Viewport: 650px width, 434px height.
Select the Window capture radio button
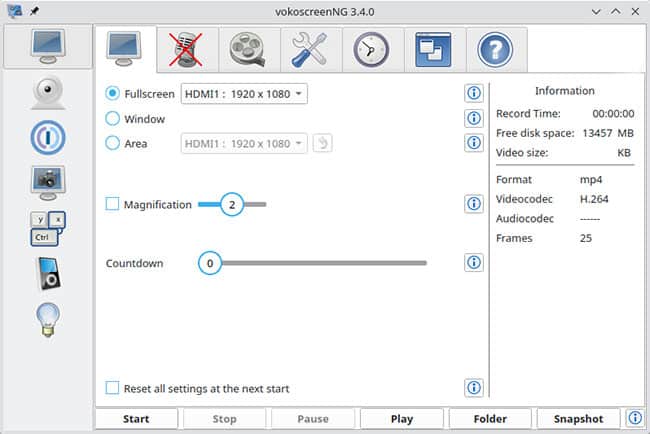pos(113,119)
